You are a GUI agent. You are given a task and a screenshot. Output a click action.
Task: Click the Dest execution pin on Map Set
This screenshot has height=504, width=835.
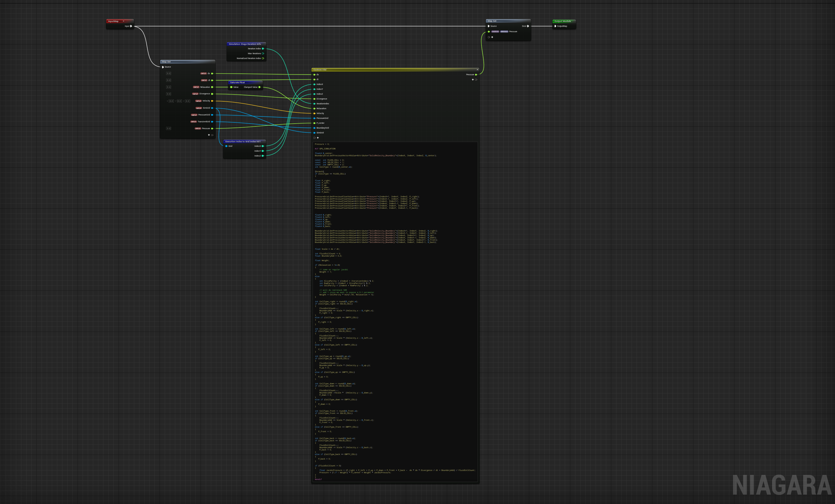click(528, 26)
